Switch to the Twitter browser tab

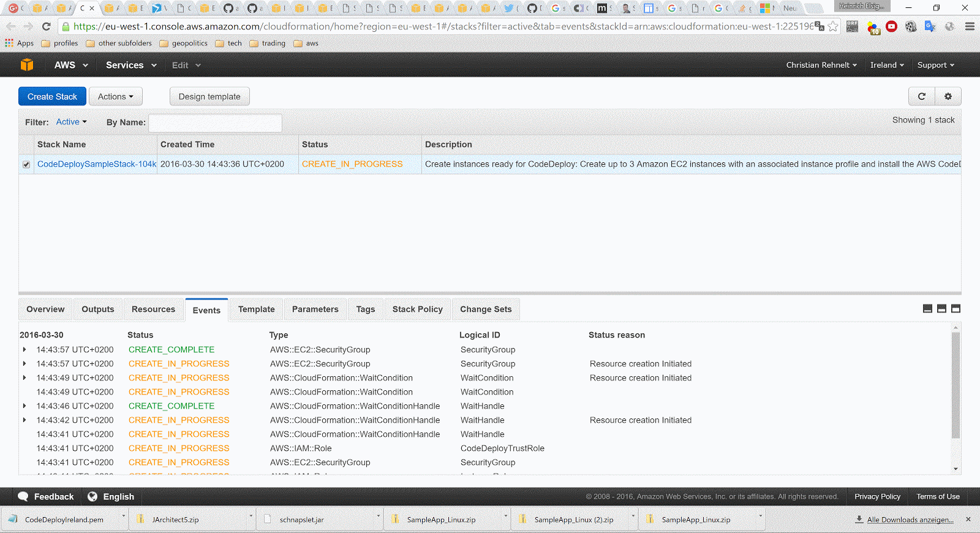[508, 8]
